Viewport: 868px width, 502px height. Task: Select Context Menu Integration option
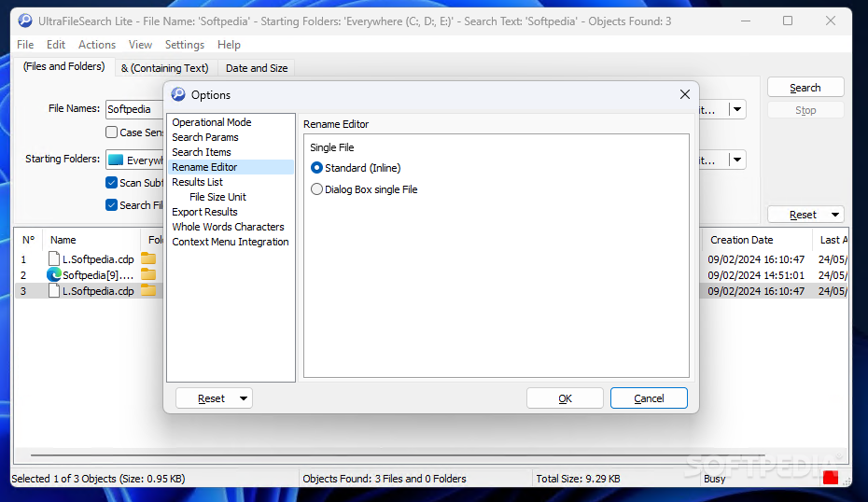tap(231, 242)
